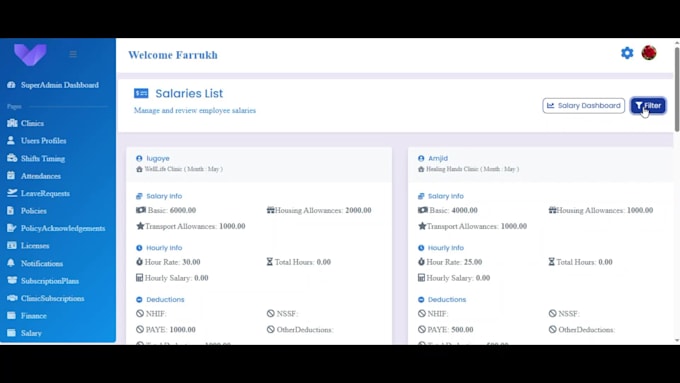Click the app logo in sidebar
680x383 pixels.
[30, 55]
